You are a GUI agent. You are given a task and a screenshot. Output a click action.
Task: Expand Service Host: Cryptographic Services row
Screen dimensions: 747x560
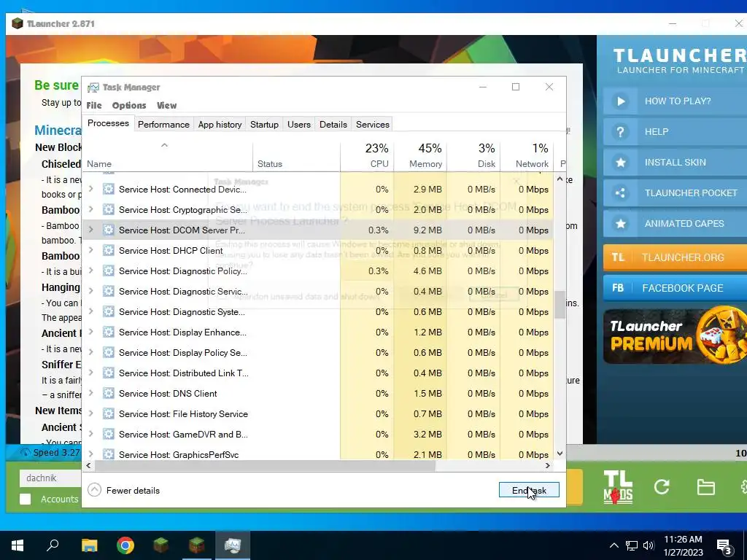90,209
